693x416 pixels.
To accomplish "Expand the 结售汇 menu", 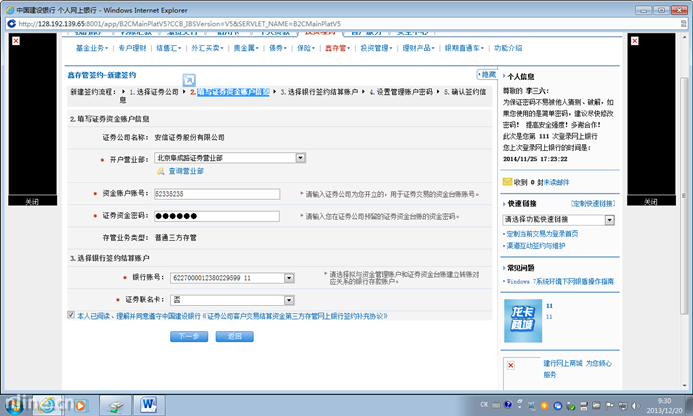I will click(x=168, y=48).
